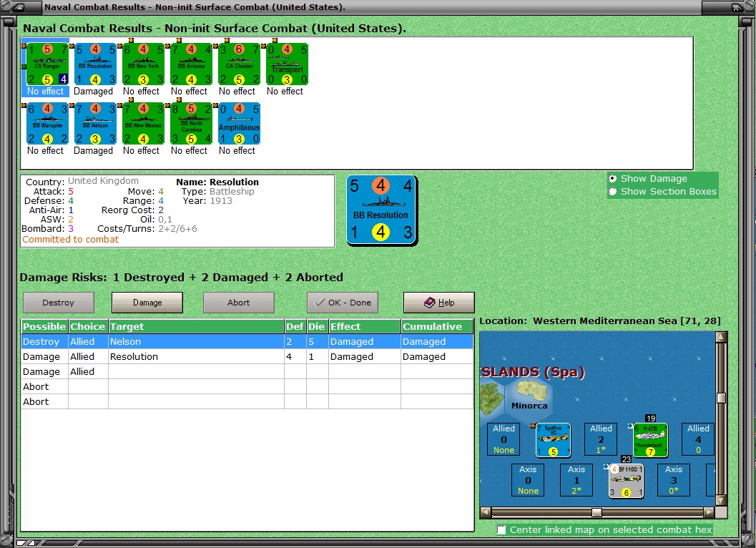Click the Allied 2 section box
The height and width of the screenshot is (548, 756).
[601, 439]
